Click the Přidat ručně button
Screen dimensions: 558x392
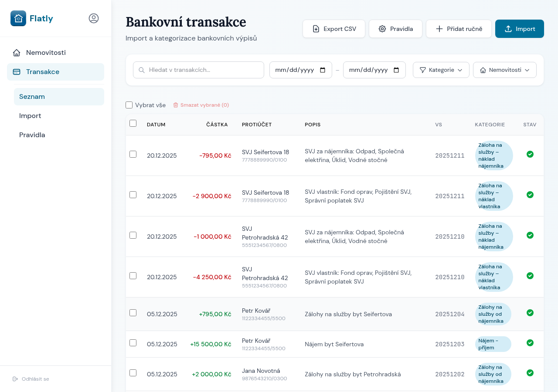(x=459, y=28)
